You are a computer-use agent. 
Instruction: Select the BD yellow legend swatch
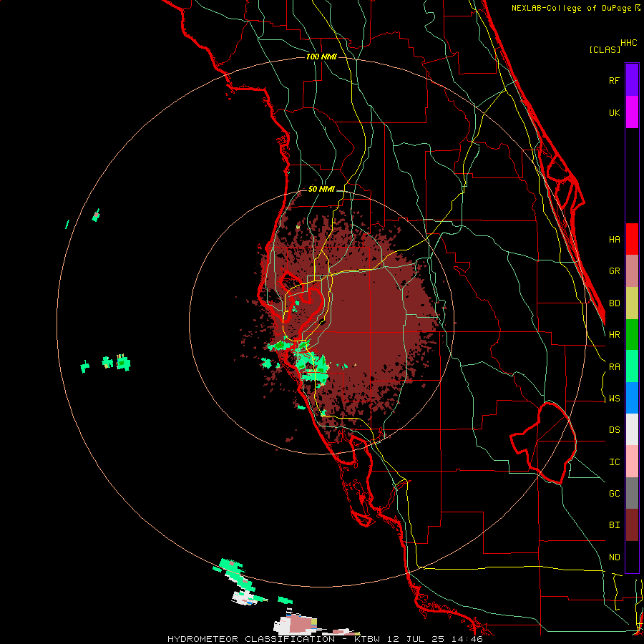tap(632, 303)
